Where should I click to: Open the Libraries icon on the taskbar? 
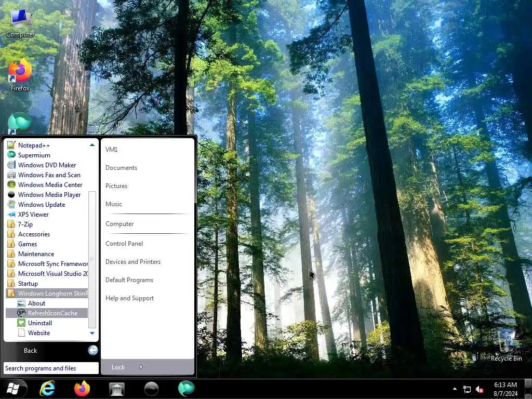coord(117,389)
